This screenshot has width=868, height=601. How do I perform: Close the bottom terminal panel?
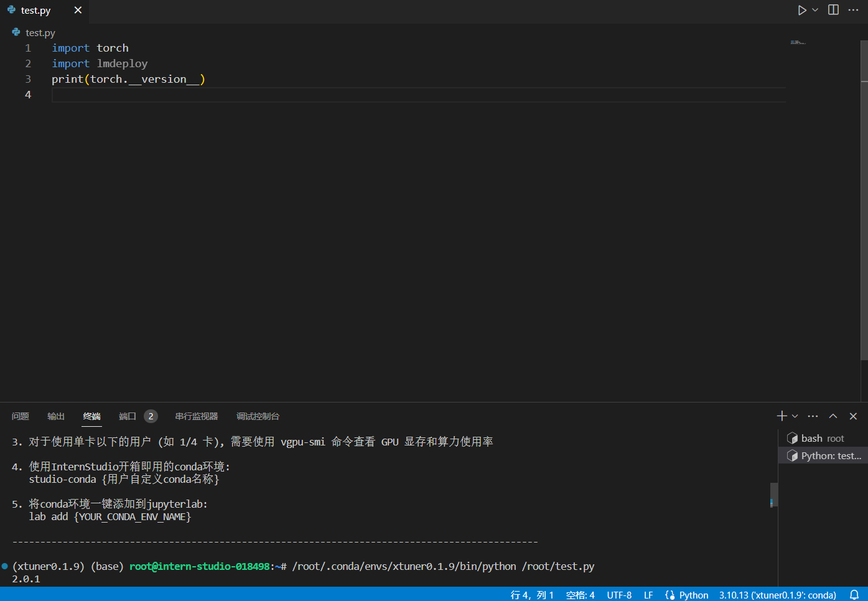pos(853,416)
